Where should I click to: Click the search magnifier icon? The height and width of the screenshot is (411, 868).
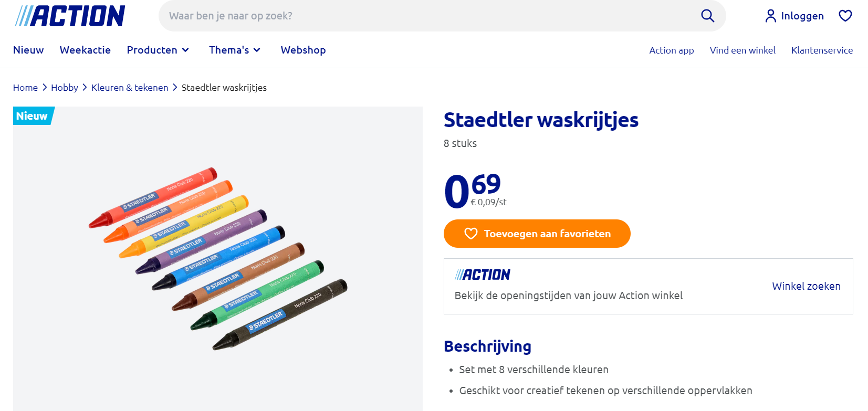(707, 16)
